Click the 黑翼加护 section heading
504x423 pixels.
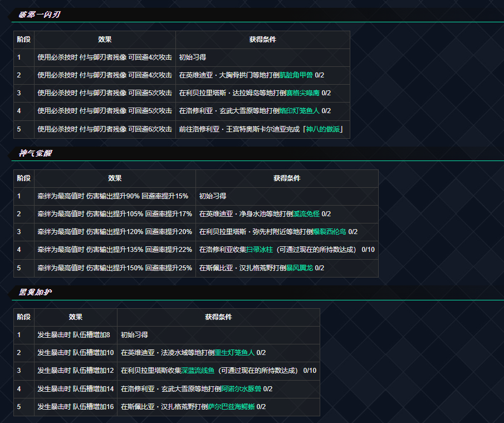[x=35, y=292]
